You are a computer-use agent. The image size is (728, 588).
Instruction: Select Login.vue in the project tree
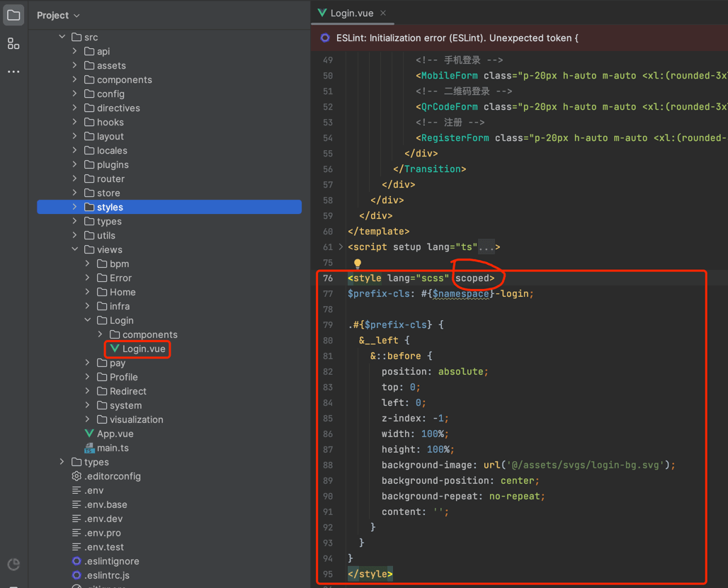click(143, 349)
